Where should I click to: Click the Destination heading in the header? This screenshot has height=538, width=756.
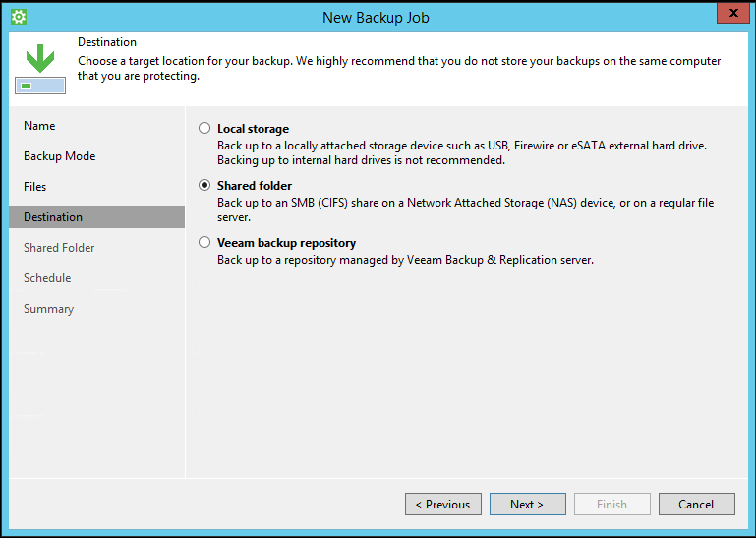point(107,43)
